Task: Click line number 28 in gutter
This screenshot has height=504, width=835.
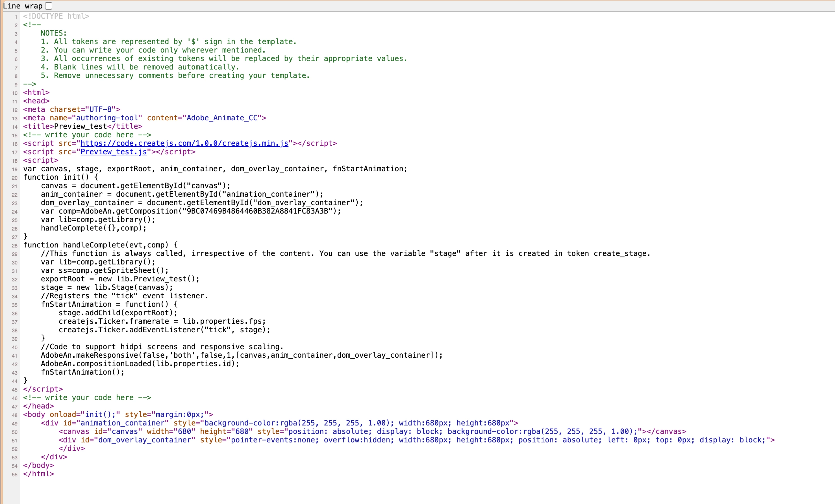Action: click(15, 246)
